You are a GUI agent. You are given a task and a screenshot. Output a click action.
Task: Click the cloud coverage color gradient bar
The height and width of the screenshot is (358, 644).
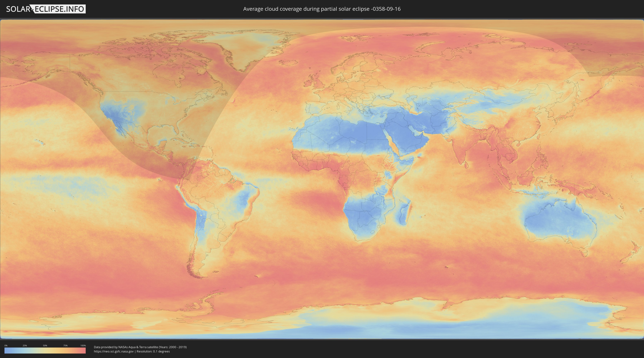click(x=45, y=350)
